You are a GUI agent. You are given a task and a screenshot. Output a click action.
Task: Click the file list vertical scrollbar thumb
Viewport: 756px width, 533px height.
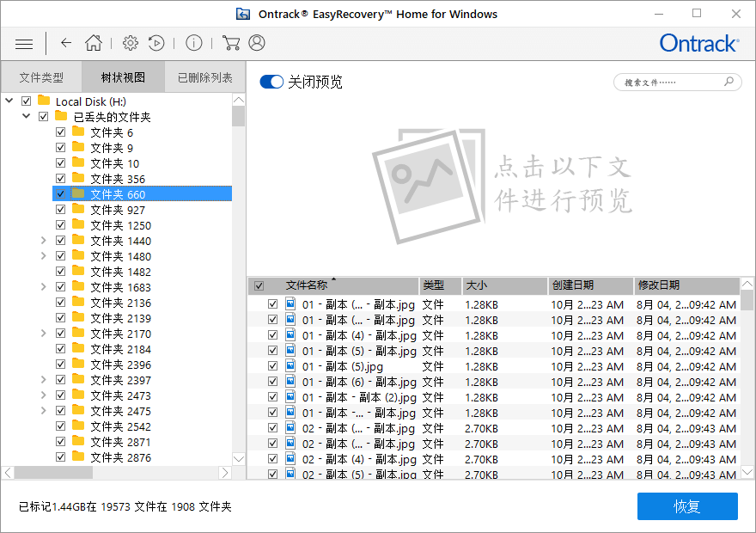point(747,299)
